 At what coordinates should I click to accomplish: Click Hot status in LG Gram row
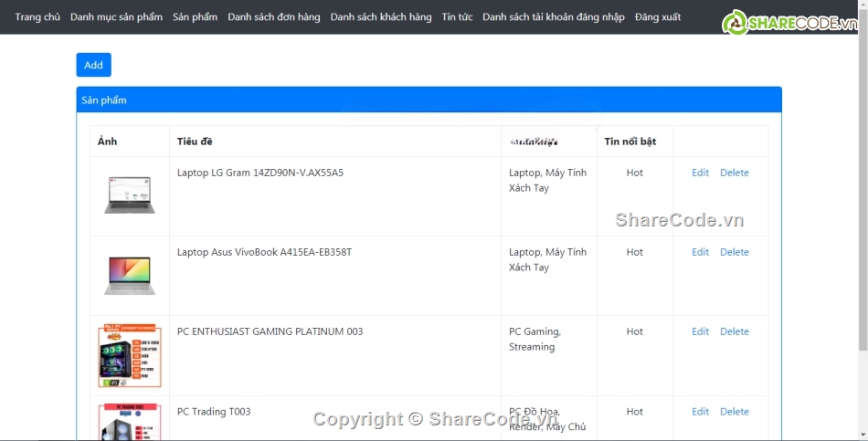tap(635, 173)
